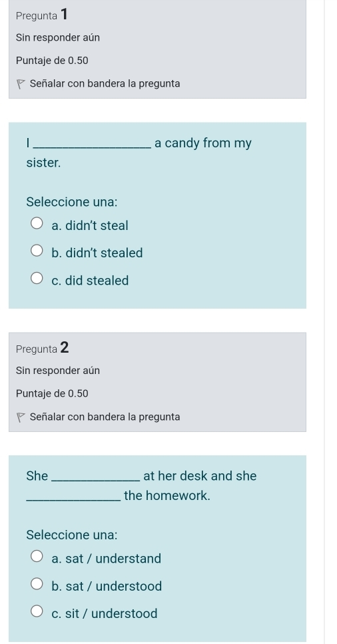Choose the radio button for 'b. didn't stealed'
This screenshot has width=337, height=644.
tap(37, 251)
